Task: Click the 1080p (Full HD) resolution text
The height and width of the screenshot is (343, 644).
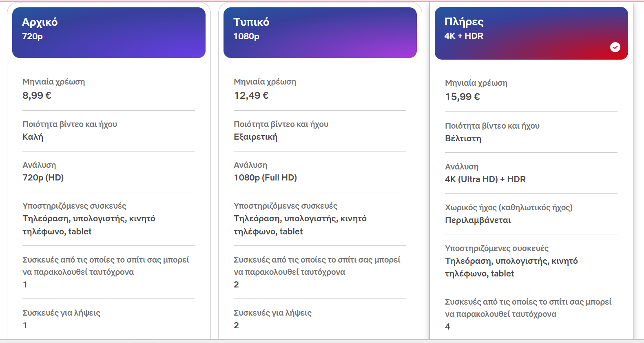Action: pyautogui.click(x=265, y=178)
